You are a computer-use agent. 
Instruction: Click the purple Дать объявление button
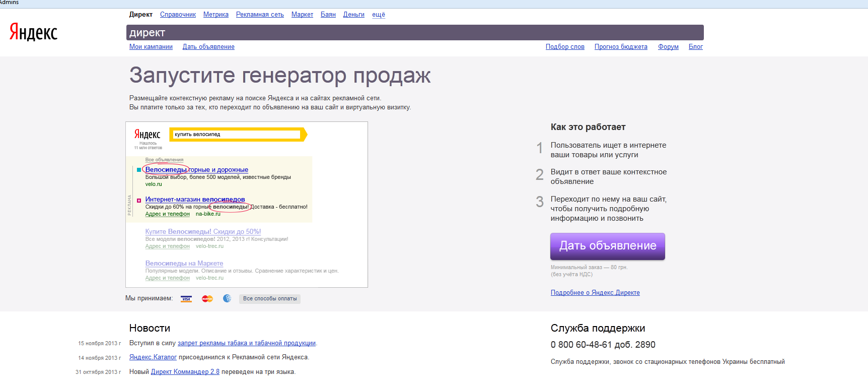pos(608,246)
